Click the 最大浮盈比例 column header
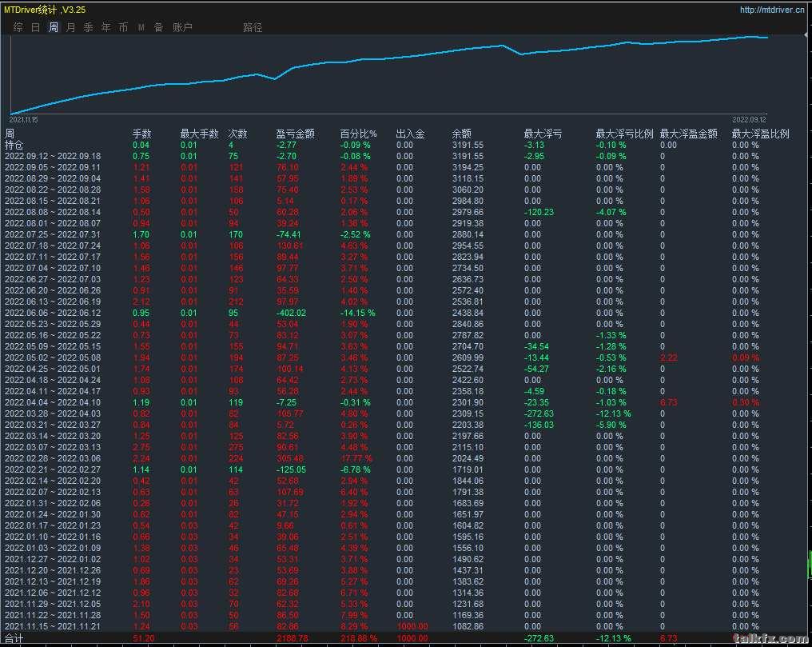Viewport: 812px width, 647px height. (x=761, y=134)
